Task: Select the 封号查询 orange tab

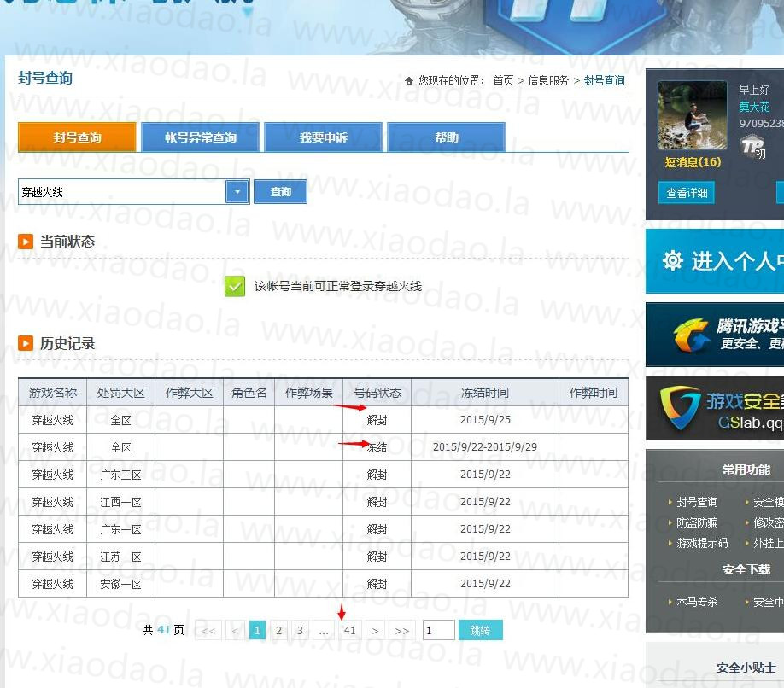Action: click(x=77, y=137)
